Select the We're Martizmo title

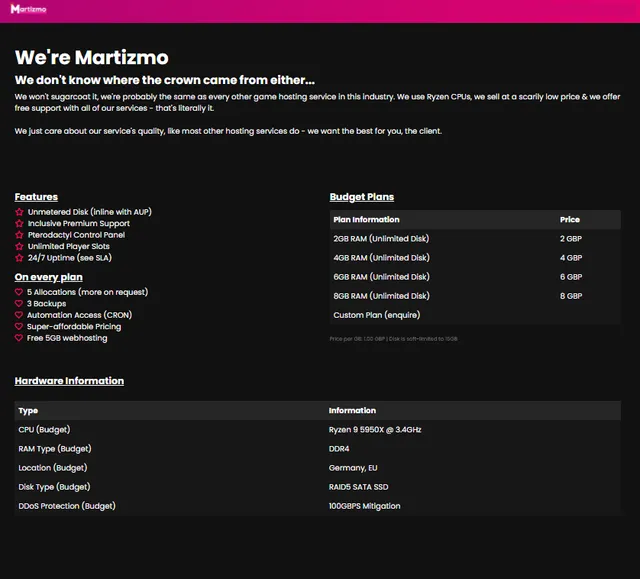pos(91,57)
